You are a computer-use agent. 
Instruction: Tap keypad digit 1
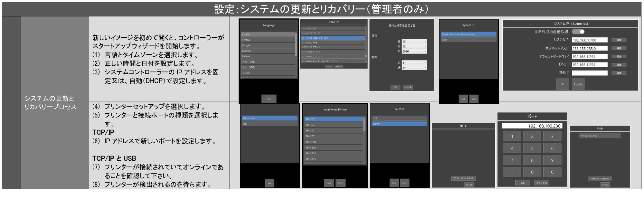[x=512, y=137]
